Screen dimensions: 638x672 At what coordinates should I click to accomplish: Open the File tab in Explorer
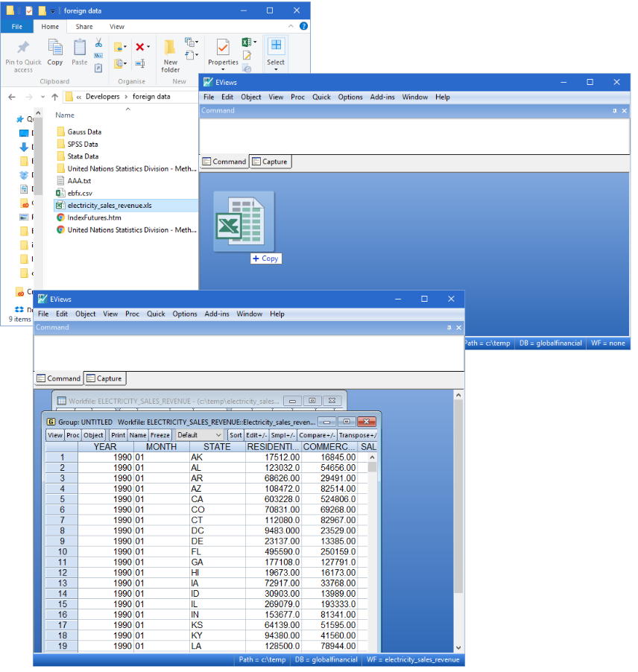click(16, 27)
